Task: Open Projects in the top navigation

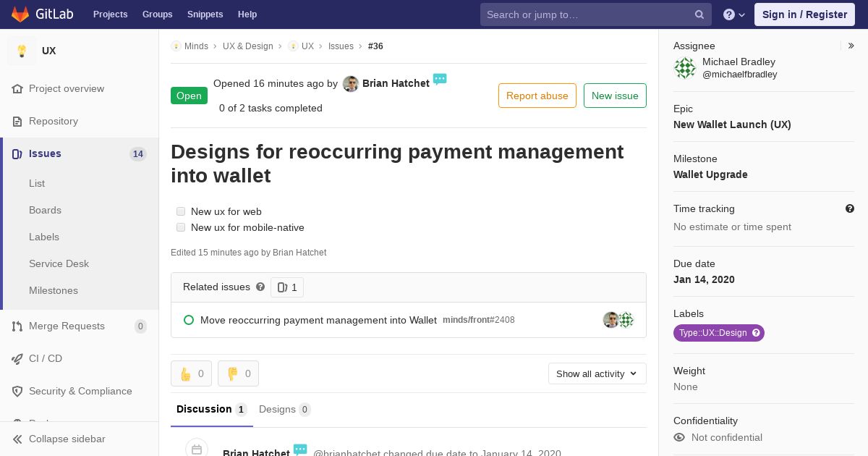Action: point(110,14)
